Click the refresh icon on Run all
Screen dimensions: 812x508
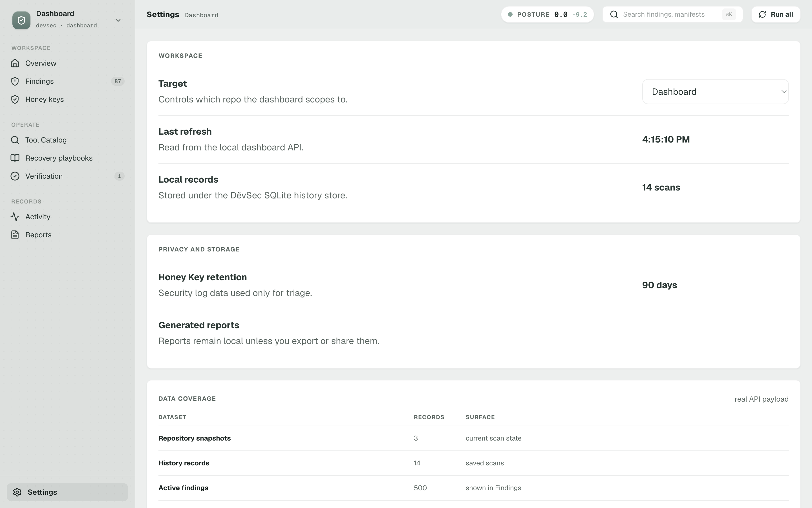coord(762,14)
